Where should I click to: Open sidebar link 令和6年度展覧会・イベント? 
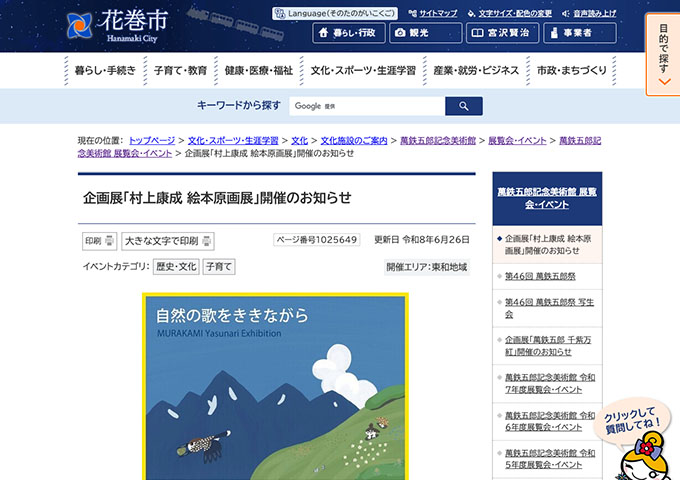(x=550, y=421)
